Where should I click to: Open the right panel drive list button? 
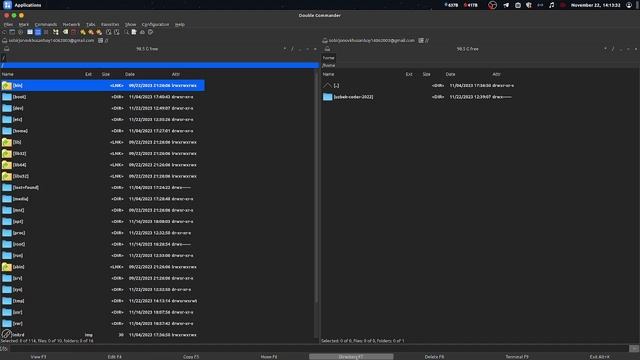(x=327, y=49)
